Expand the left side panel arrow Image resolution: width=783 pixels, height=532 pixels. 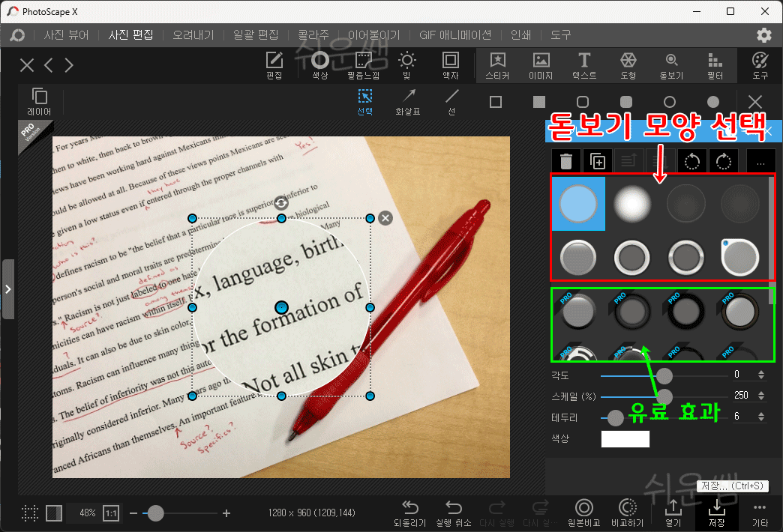pyautogui.click(x=8, y=289)
